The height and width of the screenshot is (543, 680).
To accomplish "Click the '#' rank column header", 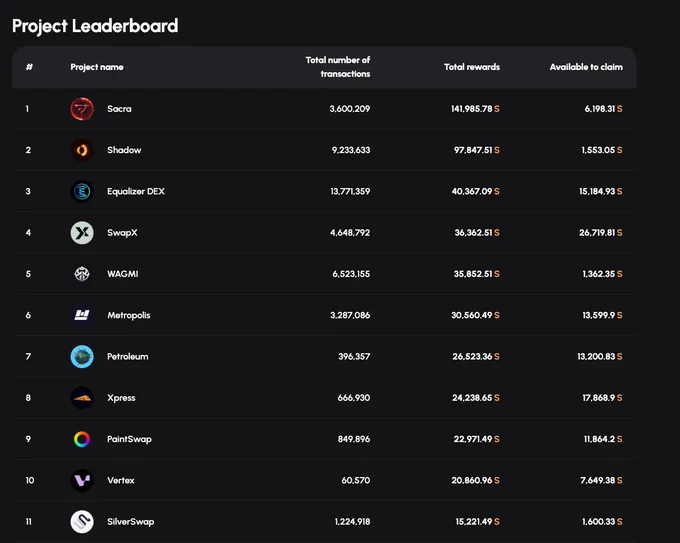I will point(29,67).
